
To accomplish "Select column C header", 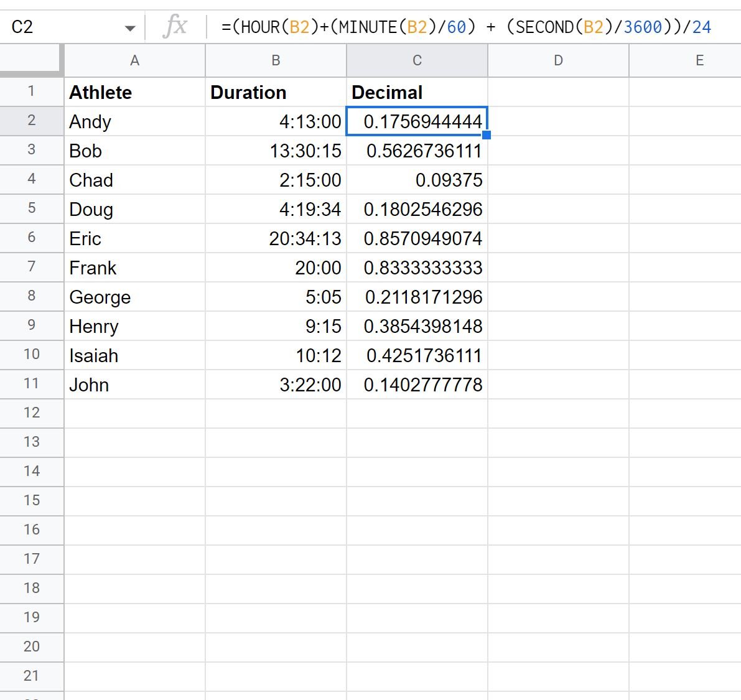I will (417, 60).
